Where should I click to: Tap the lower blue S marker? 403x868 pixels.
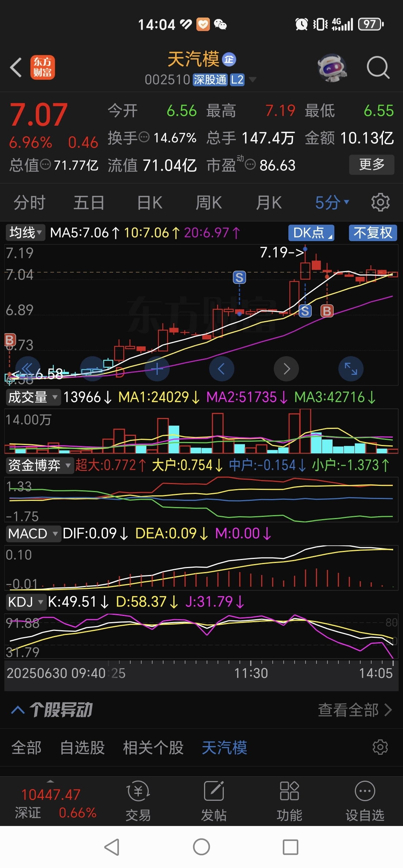pos(305,311)
